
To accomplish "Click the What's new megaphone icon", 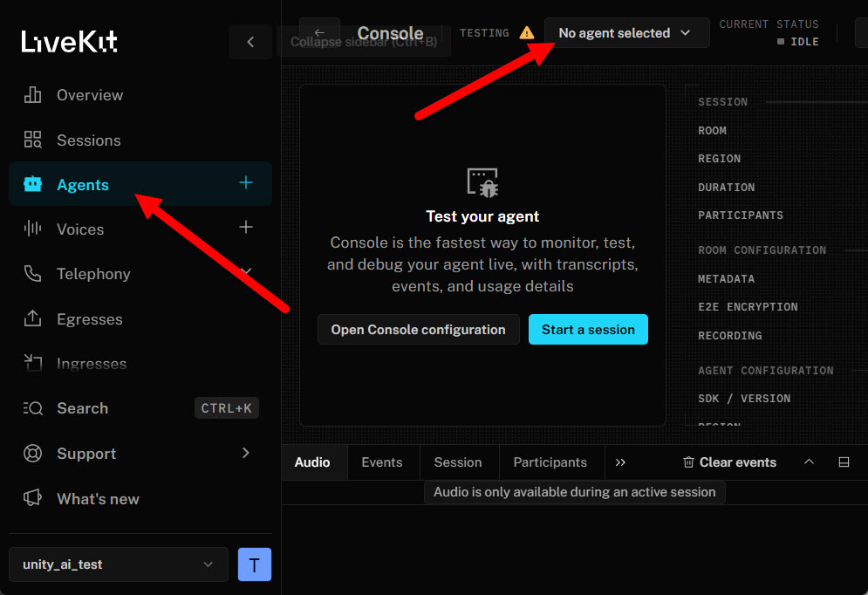I will point(32,497).
